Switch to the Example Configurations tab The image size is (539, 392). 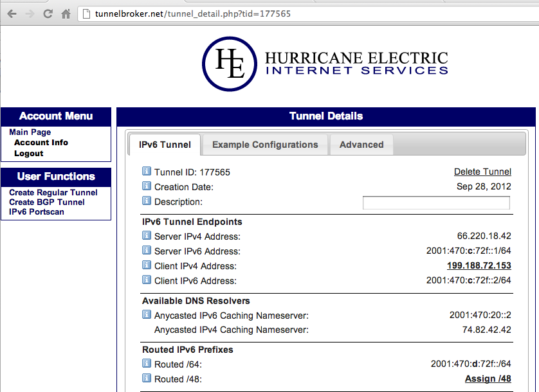pyautogui.click(x=265, y=145)
